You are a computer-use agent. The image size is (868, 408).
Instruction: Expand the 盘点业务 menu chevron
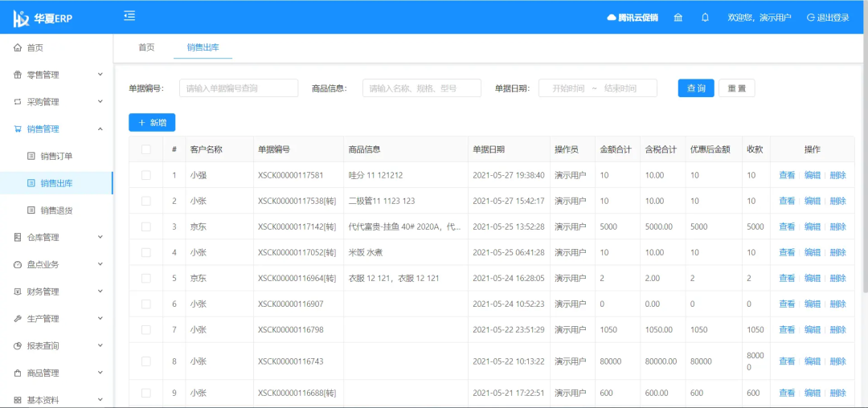pyautogui.click(x=100, y=263)
